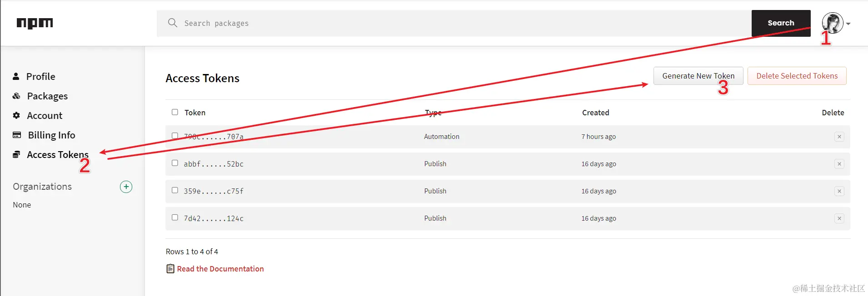Image resolution: width=868 pixels, height=296 pixels.
Task: Open the user avatar menu
Action: [x=833, y=23]
